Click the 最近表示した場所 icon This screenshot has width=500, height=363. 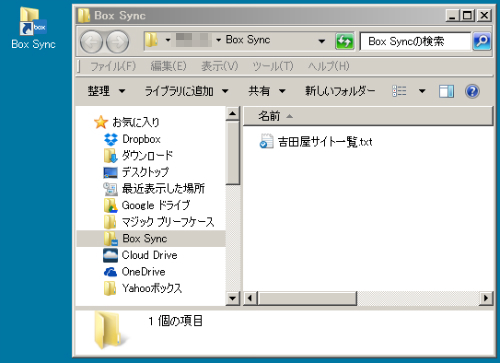pos(110,189)
